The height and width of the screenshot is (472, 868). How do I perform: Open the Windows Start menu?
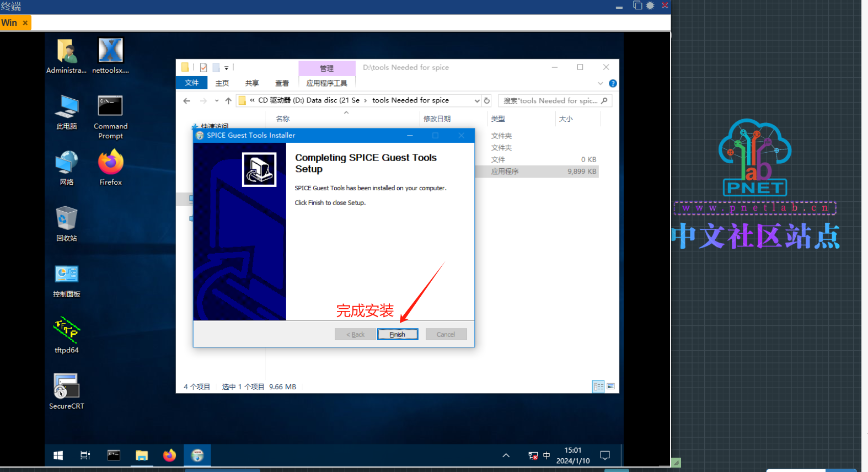pyautogui.click(x=58, y=455)
